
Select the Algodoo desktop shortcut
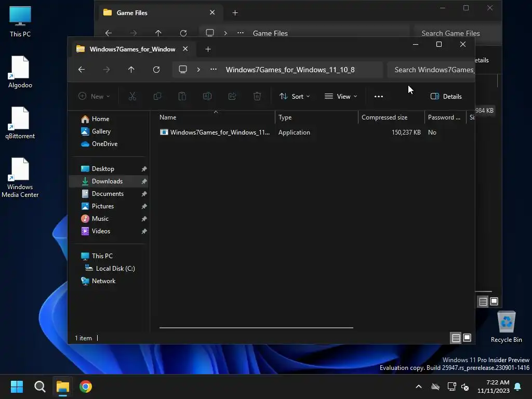click(x=20, y=72)
